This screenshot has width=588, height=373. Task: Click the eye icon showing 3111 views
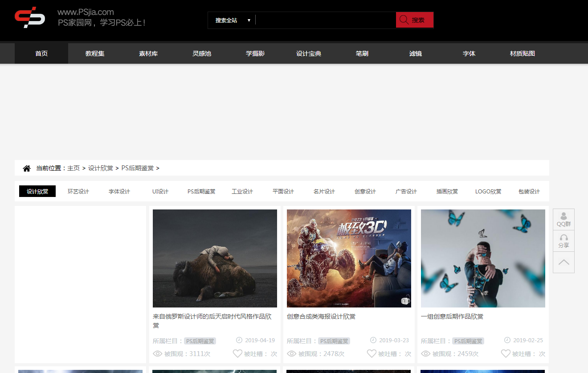coord(158,353)
